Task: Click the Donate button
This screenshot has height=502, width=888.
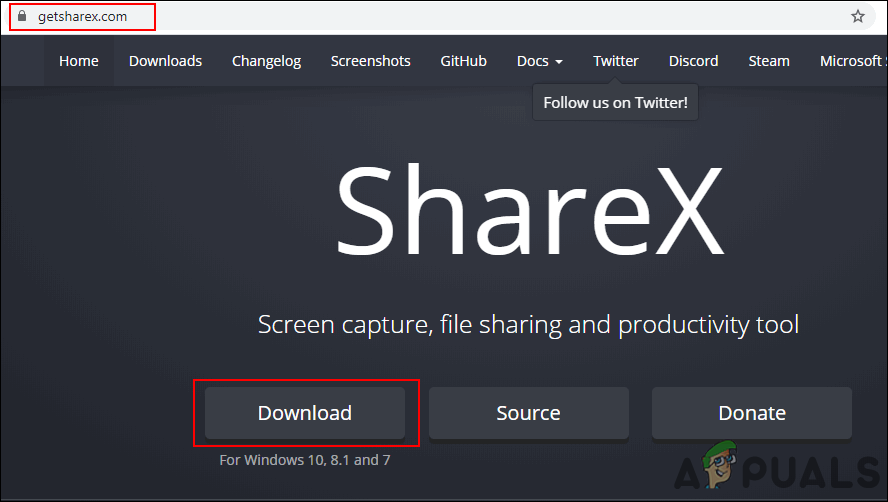Action: tap(752, 413)
